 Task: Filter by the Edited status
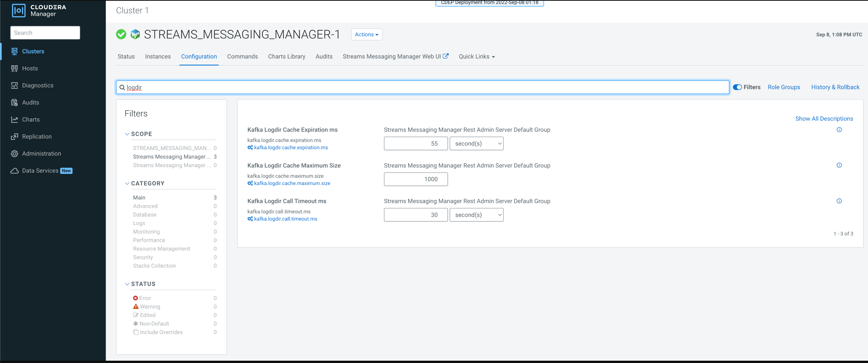[148, 315]
